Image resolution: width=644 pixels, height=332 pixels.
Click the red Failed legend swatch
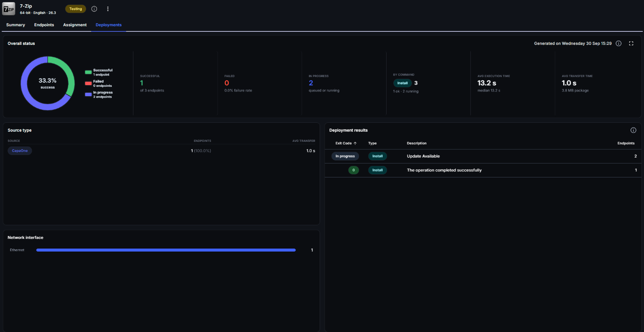click(x=88, y=83)
